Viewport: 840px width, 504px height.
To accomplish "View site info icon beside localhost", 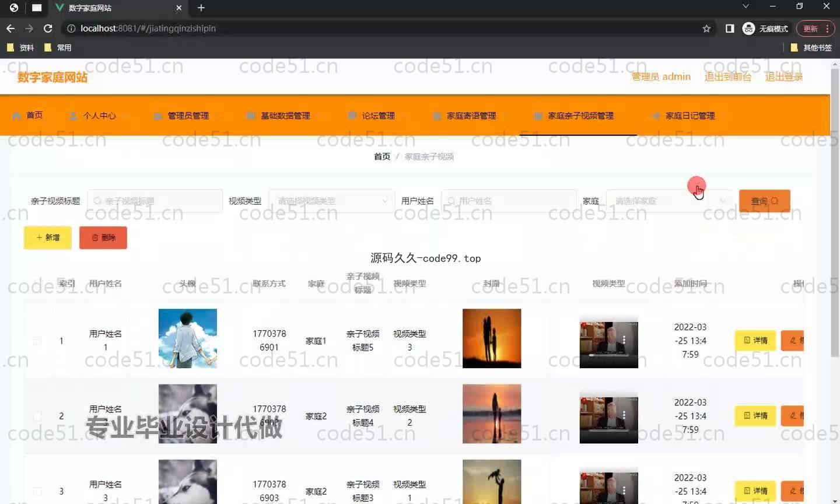I will point(71,28).
